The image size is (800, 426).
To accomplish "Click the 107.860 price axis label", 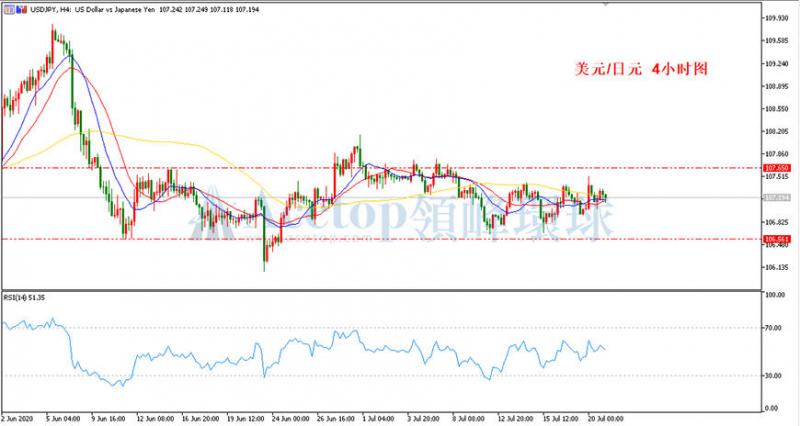I will point(776,154).
